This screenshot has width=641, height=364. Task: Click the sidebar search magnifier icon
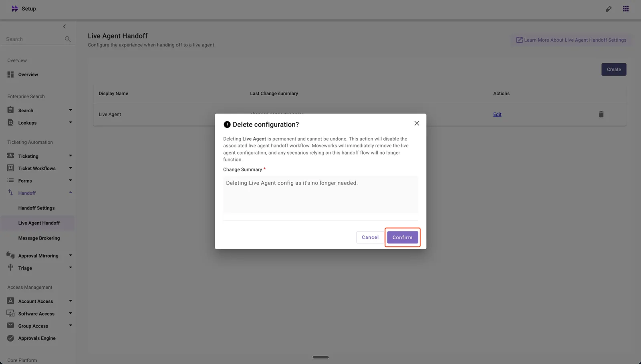coord(67,39)
